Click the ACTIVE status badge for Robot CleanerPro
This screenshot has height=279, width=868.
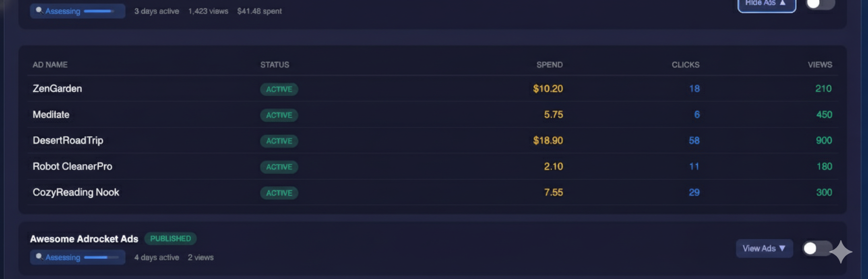coord(279,167)
